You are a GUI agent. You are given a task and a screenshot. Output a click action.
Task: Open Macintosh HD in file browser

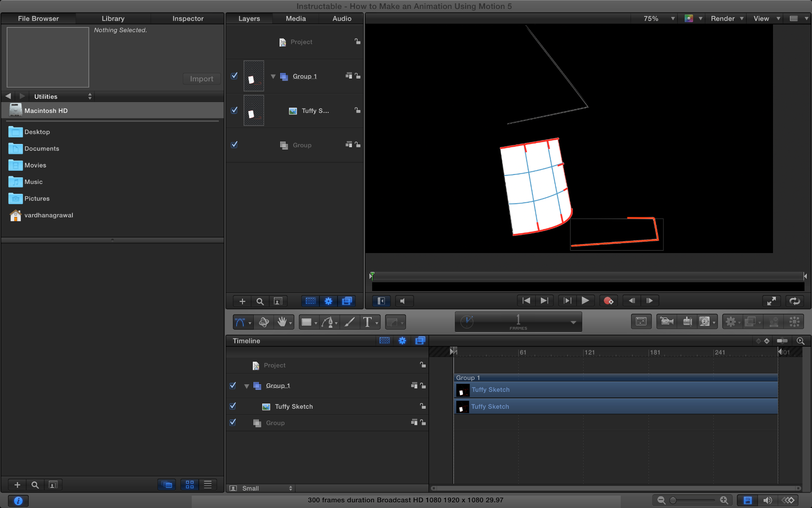[113, 111]
